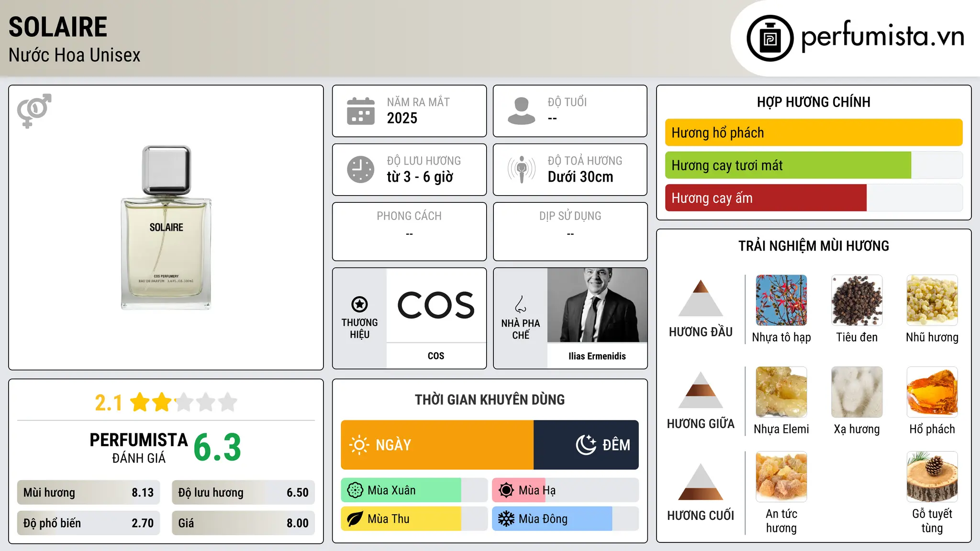Click the release year 2025 value

pyautogui.click(x=402, y=118)
